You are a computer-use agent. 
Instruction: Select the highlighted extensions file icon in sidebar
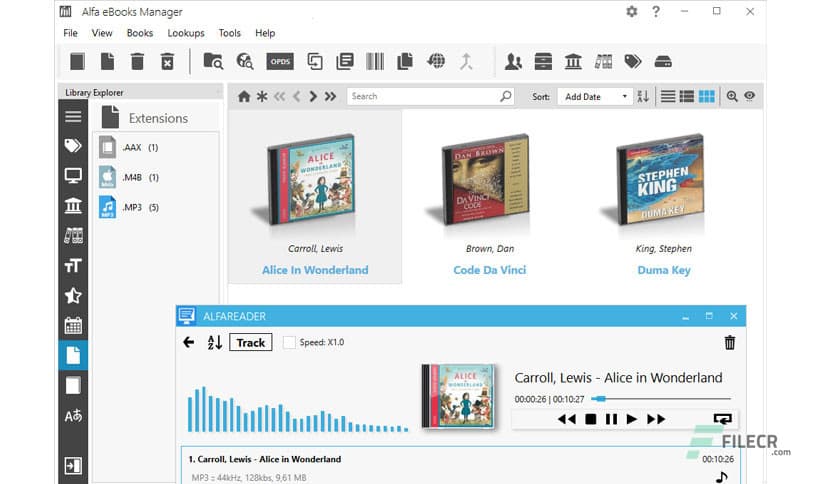point(73,355)
